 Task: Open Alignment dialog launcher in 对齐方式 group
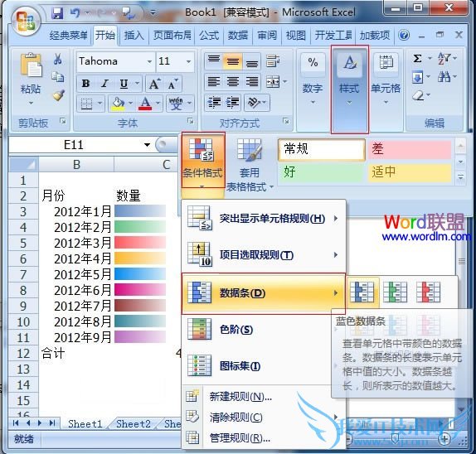pyautogui.click(x=286, y=121)
